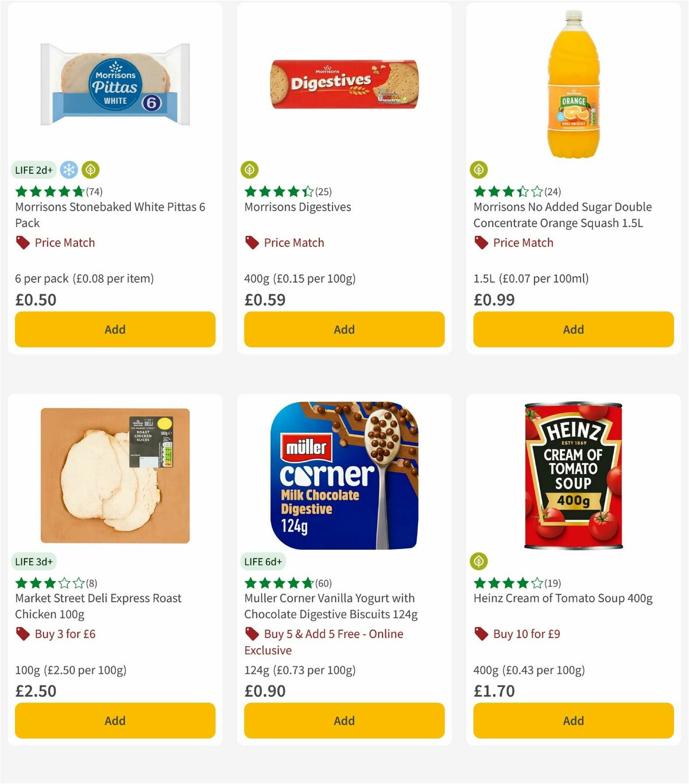Image resolution: width=689 pixels, height=784 pixels.
Task: Open the Heinz Cream of Tomato Soup product page
Action: point(563,598)
